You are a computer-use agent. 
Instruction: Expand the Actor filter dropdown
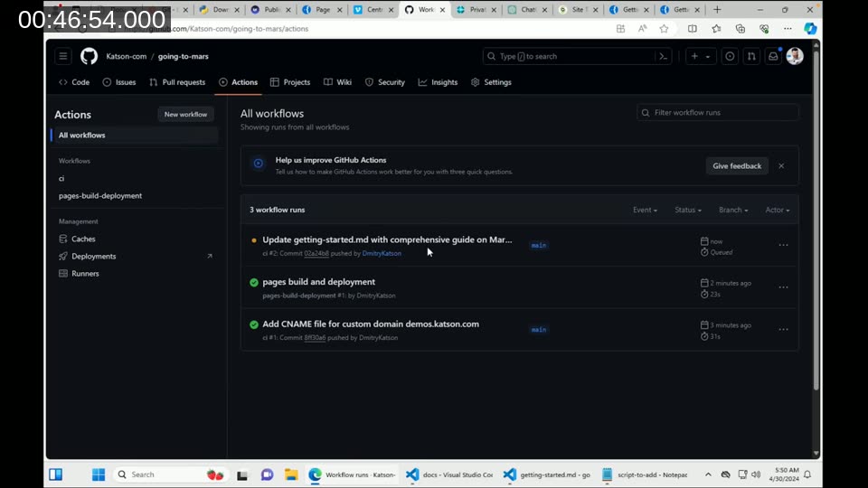(778, 211)
